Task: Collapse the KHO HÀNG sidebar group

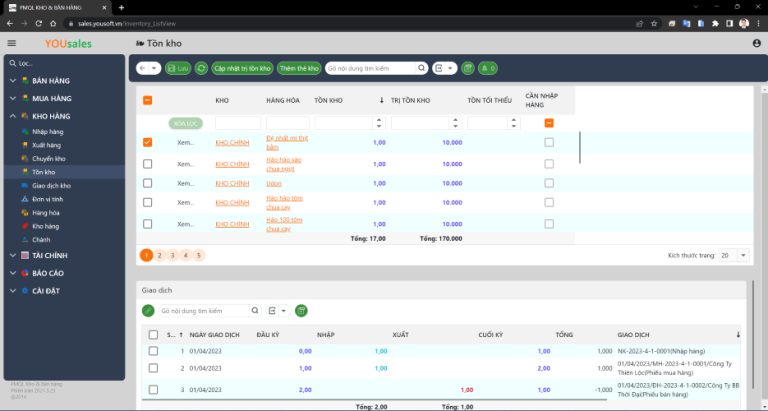Action: 12,116
